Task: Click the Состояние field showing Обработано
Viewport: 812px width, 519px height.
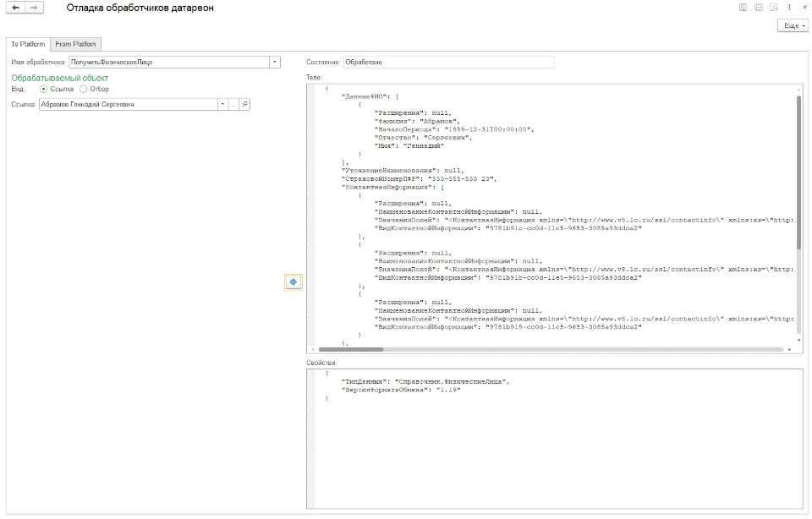Action: coord(448,62)
